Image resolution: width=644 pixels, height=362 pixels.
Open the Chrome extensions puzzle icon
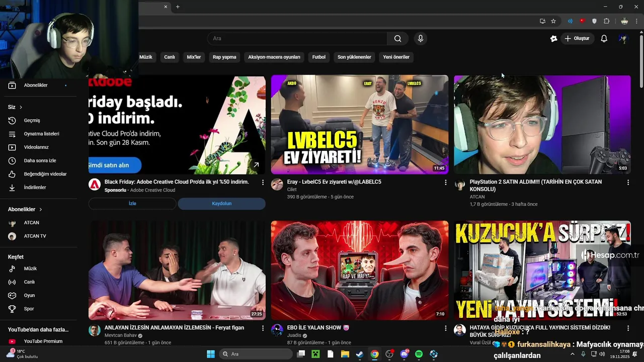(606, 21)
